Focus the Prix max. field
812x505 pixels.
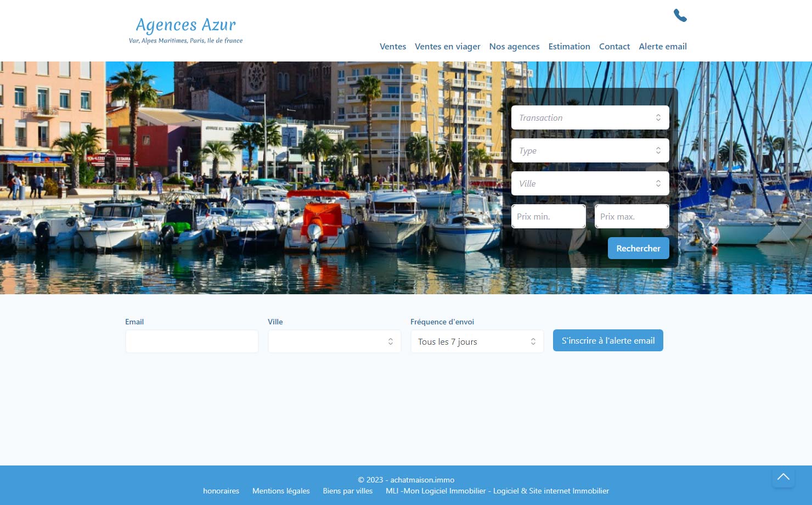click(x=632, y=216)
